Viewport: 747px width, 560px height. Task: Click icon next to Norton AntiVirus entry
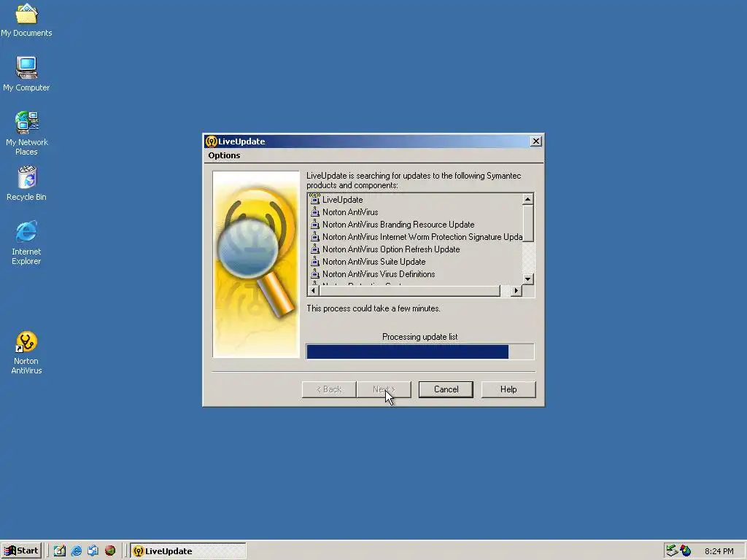click(x=314, y=212)
